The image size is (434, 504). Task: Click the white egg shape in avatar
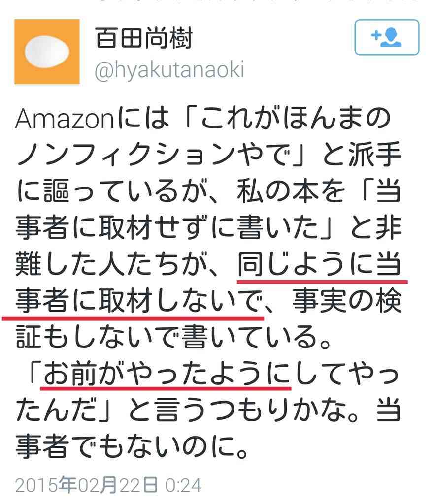click(47, 52)
